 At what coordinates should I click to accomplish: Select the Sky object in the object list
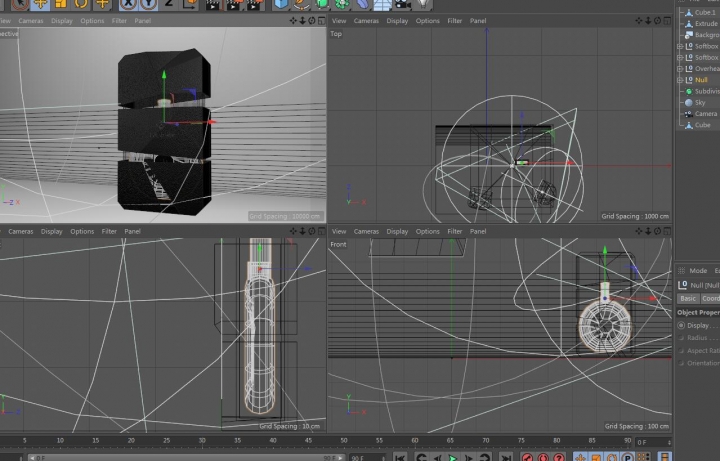tap(700, 102)
